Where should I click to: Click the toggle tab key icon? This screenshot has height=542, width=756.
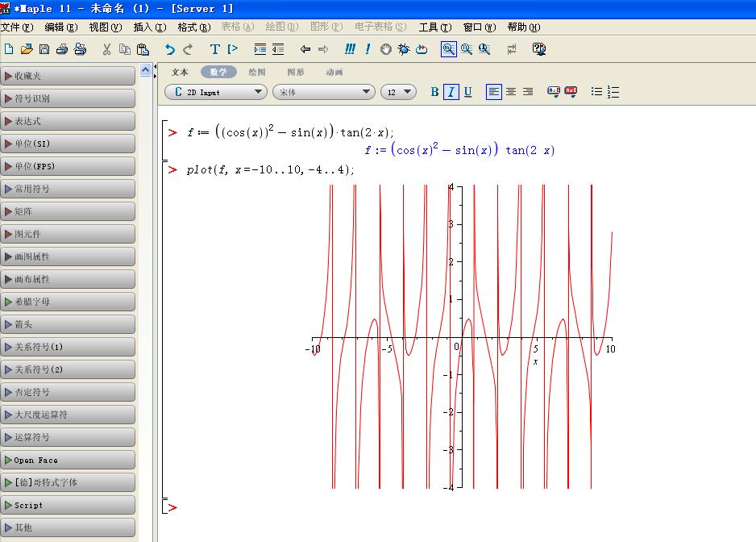tap(512, 48)
